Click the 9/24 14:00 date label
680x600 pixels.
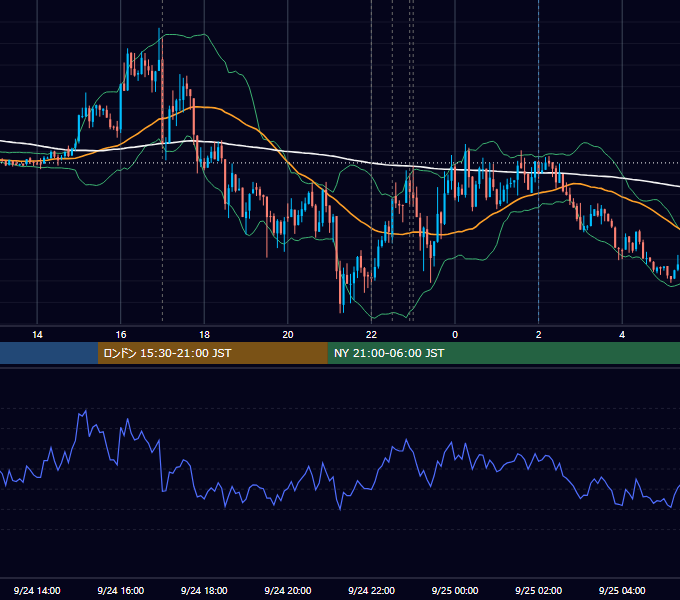click(x=37, y=590)
